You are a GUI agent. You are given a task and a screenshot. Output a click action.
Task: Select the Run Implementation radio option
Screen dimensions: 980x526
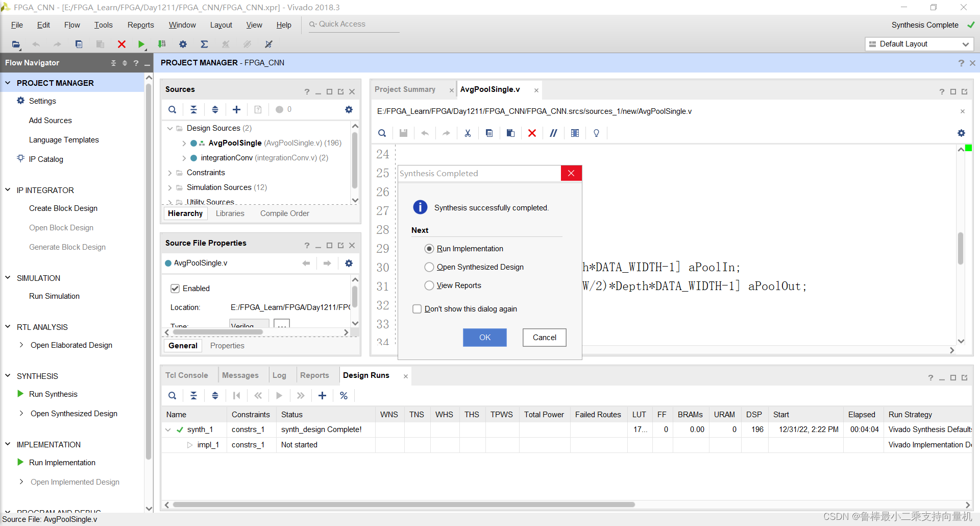point(429,249)
